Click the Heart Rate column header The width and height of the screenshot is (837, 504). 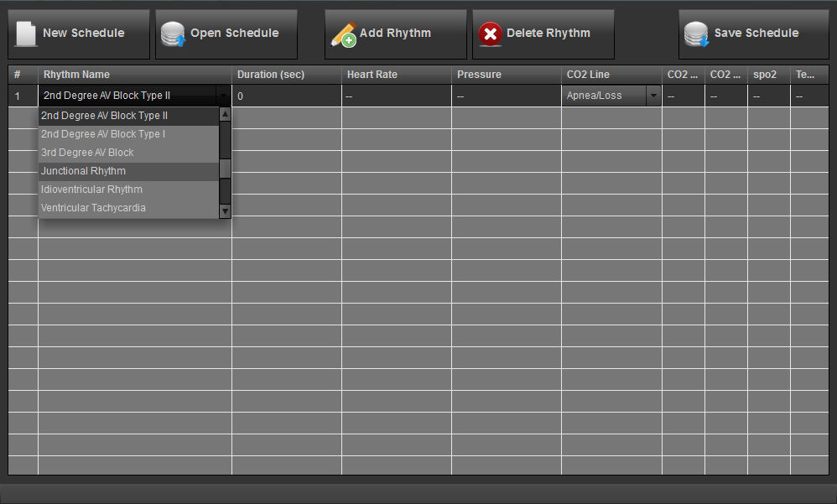click(372, 74)
